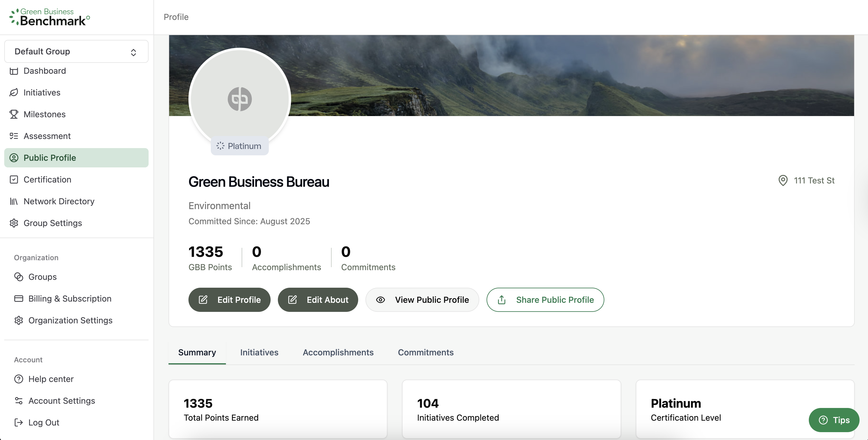The height and width of the screenshot is (440, 868).
Task: Open the Default Group selector dropdown
Action: 76,51
